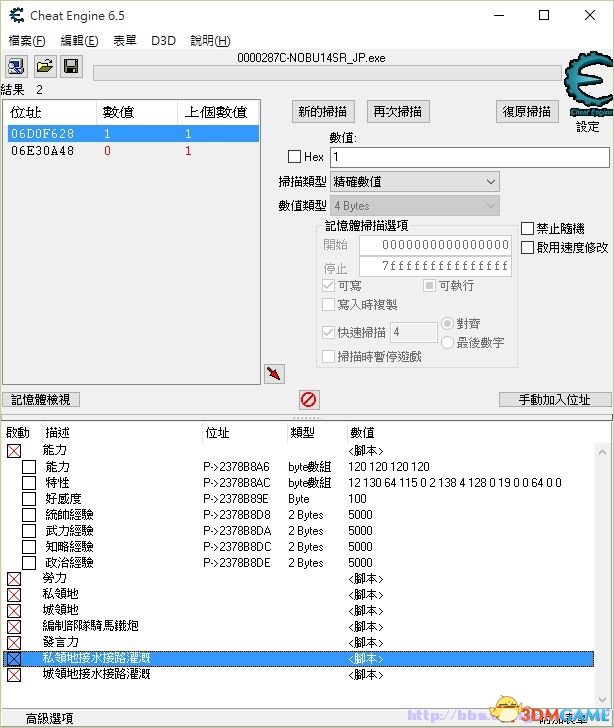Open cheat table file icon

click(x=45, y=66)
